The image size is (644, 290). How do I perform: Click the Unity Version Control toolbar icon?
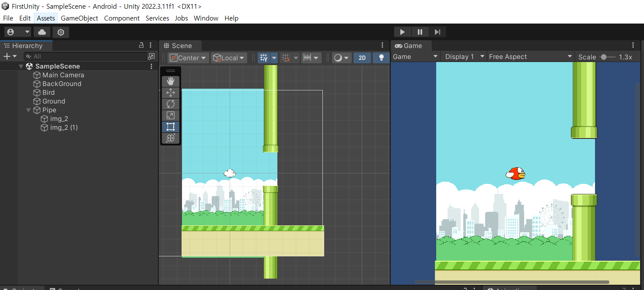[x=61, y=32]
